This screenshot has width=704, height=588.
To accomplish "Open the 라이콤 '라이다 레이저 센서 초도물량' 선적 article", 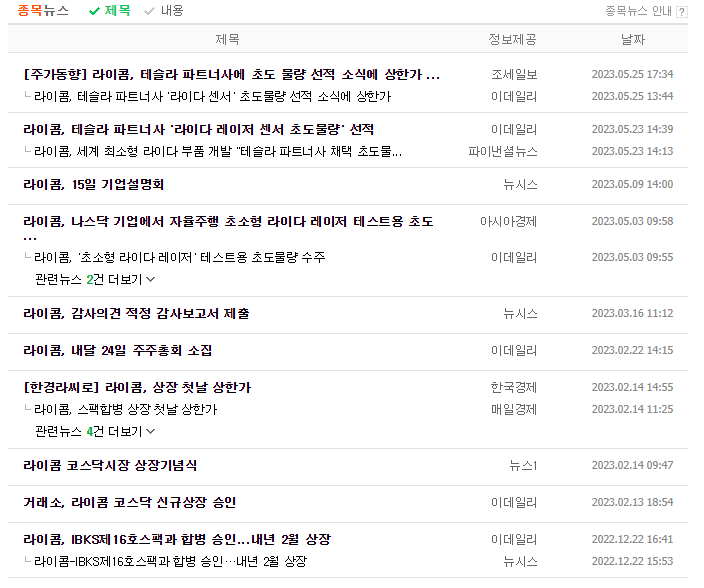I will (x=198, y=130).
